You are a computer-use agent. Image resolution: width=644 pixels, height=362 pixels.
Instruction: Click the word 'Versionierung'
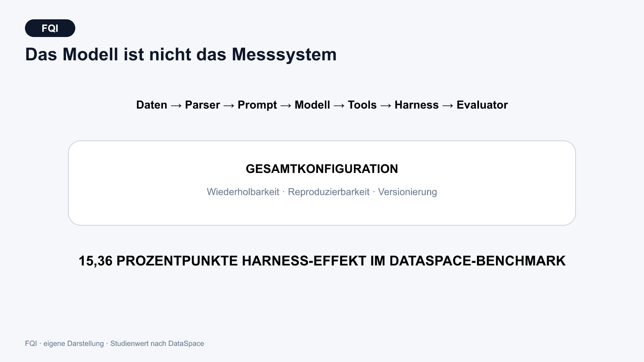pyautogui.click(x=407, y=192)
